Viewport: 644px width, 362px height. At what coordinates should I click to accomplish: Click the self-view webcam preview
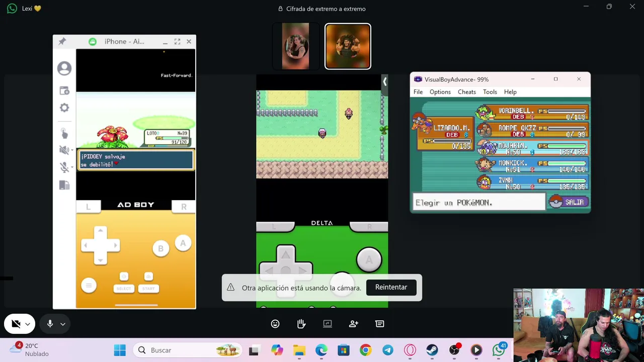pyautogui.click(x=579, y=325)
